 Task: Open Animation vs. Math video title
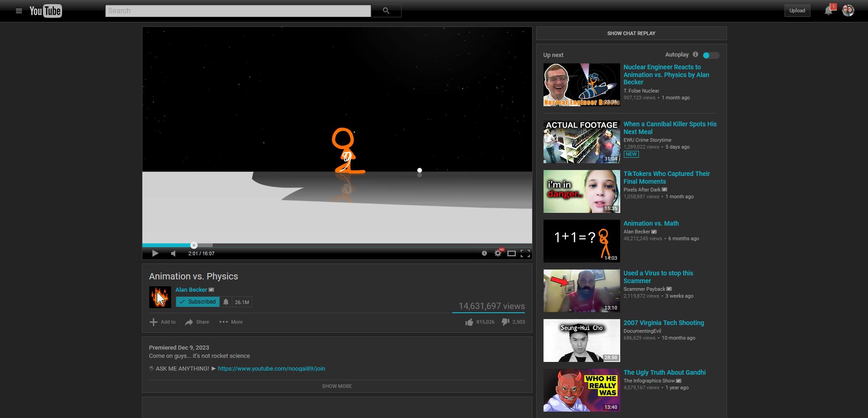point(651,223)
